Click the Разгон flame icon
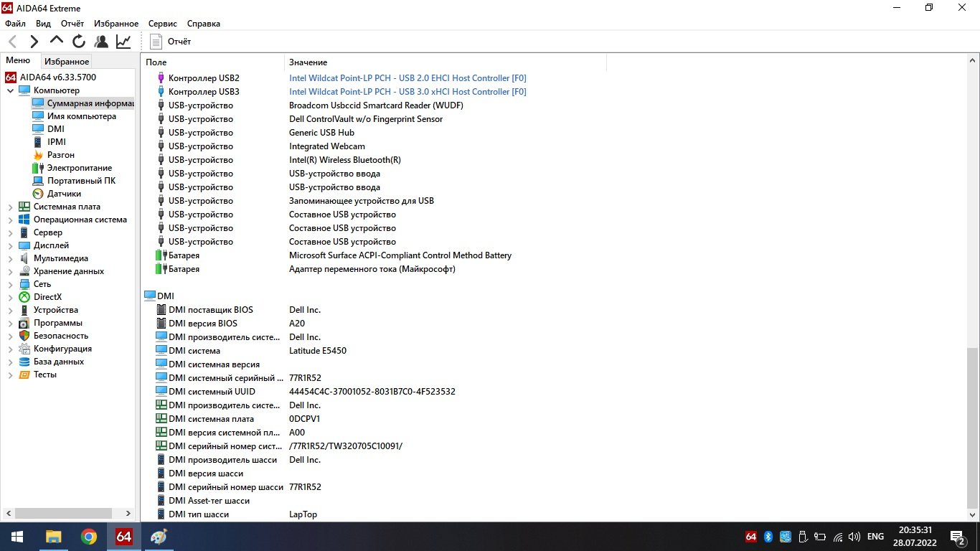Viewport: 980px width, 551px height. [38, 155]
